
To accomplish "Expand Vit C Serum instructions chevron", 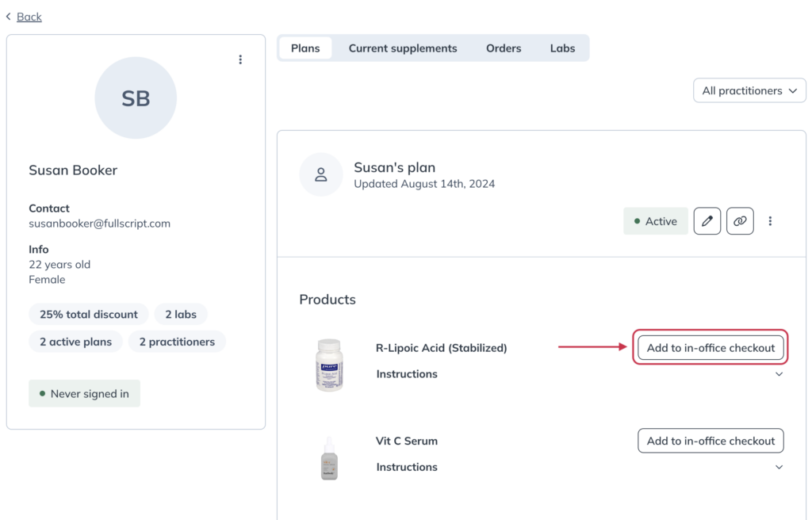I will click(x=779, y=467).
